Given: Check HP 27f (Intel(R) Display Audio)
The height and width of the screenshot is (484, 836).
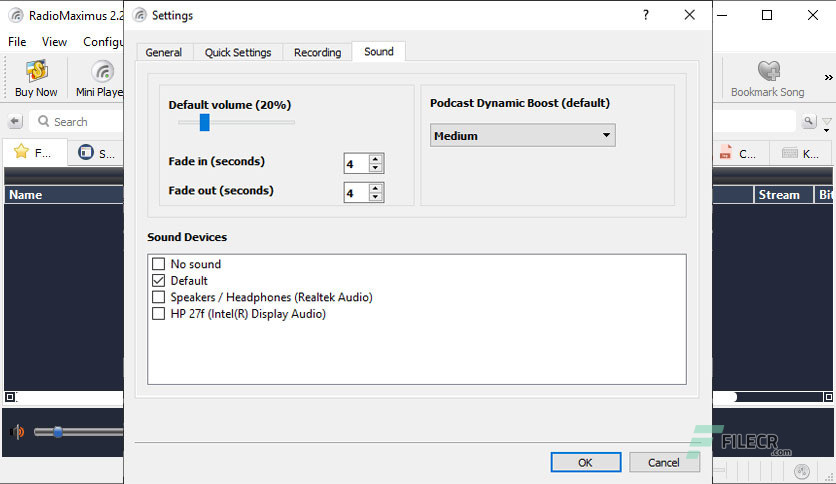Looking at the screenshot, I should coord(158,313).
